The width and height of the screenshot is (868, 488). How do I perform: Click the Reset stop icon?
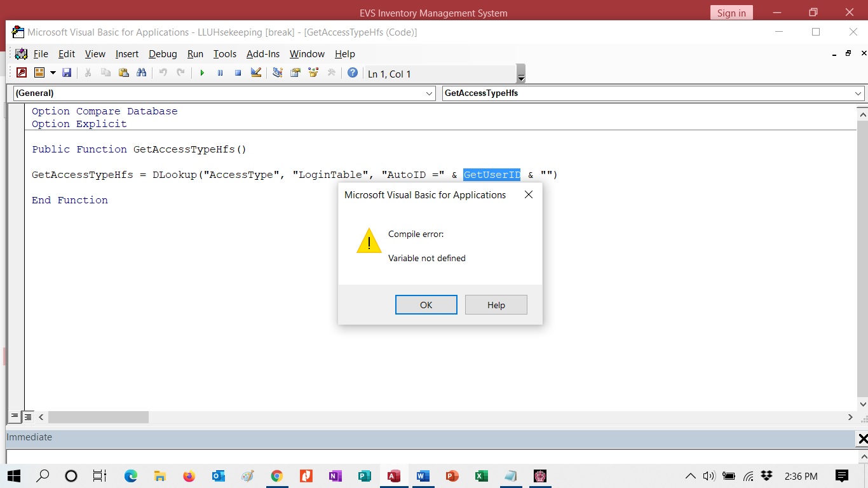coord(238,73)
